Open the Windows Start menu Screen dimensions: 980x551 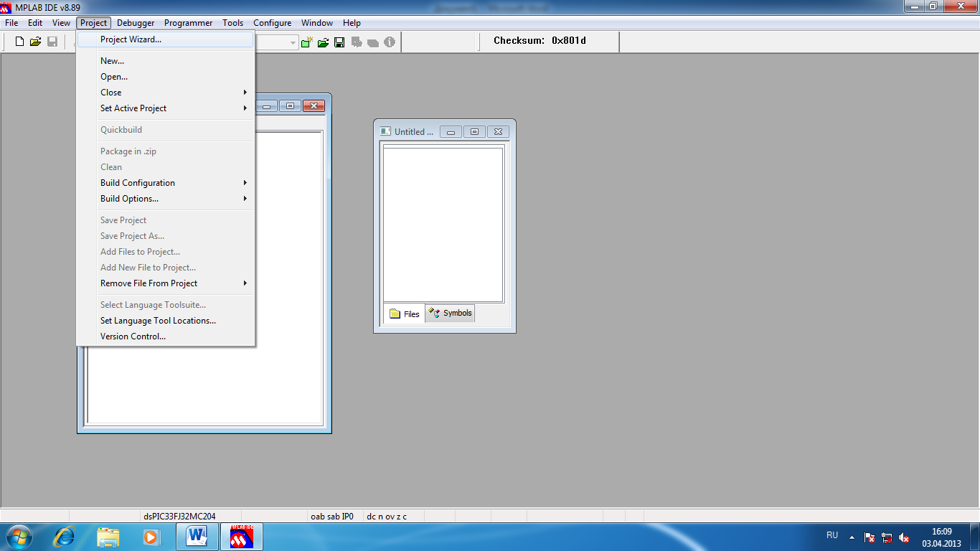coord(19,537)
